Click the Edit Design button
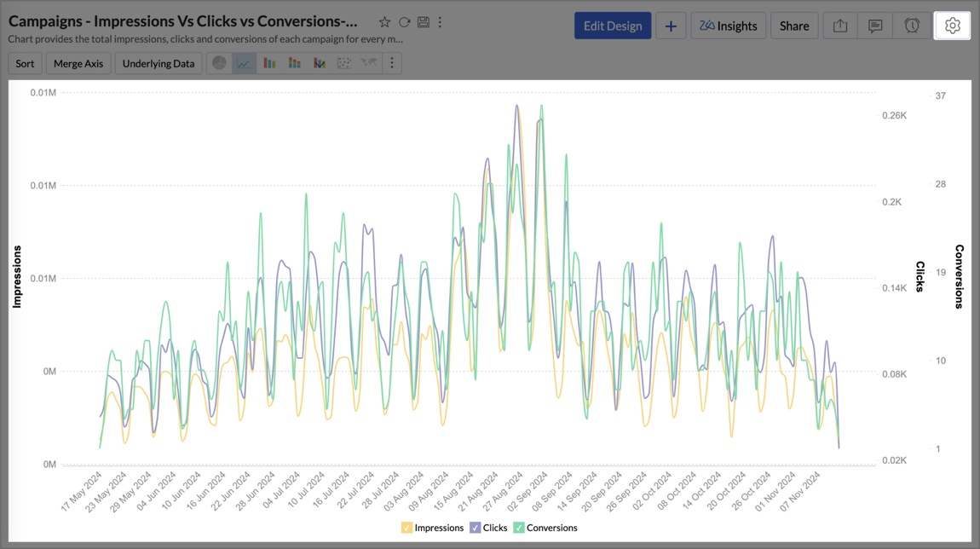Image resolution: width=980 pixels, height=549 pixels. [x=612, y=26]
